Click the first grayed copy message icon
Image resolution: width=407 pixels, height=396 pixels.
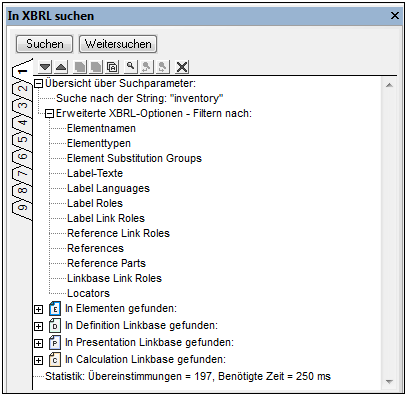(80, 67)
